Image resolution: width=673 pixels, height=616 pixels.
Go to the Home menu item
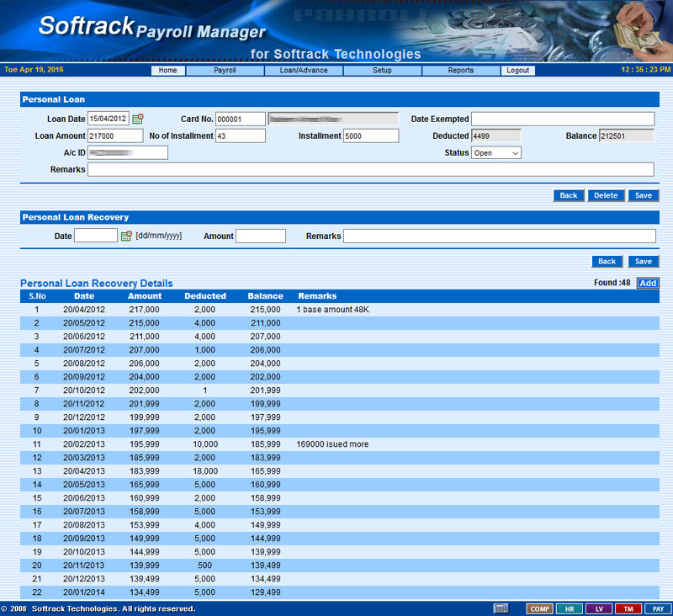click(168, 71)
